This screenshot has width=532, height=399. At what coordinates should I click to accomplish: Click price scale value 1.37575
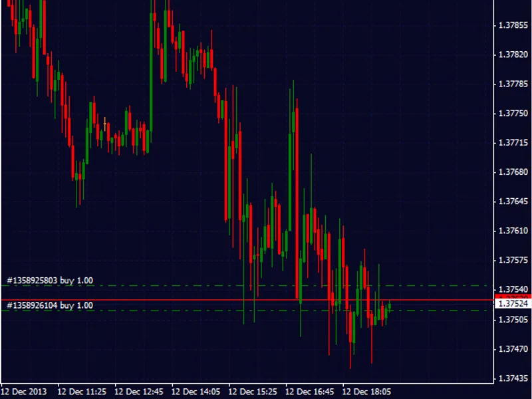(513, 260)
